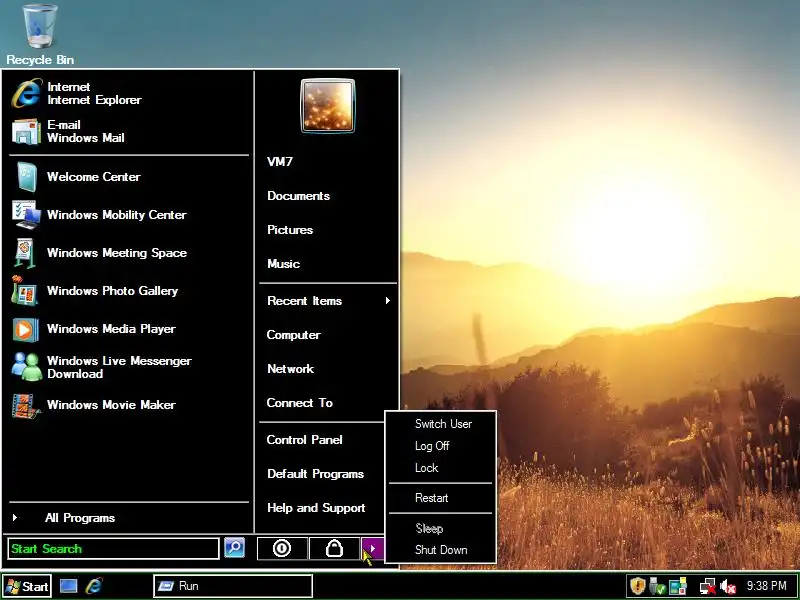Select Lock in the power options menu

click(427, 468)
